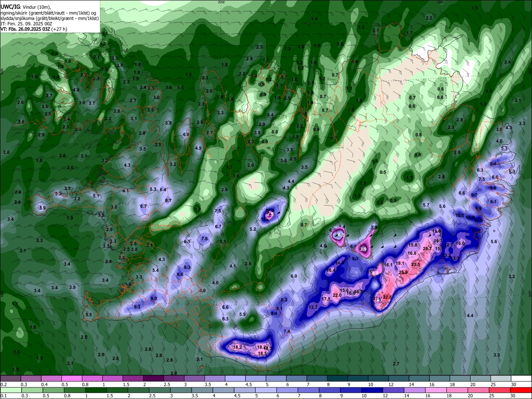Click the valid time 'VT: Fös. 26.09.2025 03Z'
Viewport: 532px width, 399px height.
coord(26,29)
